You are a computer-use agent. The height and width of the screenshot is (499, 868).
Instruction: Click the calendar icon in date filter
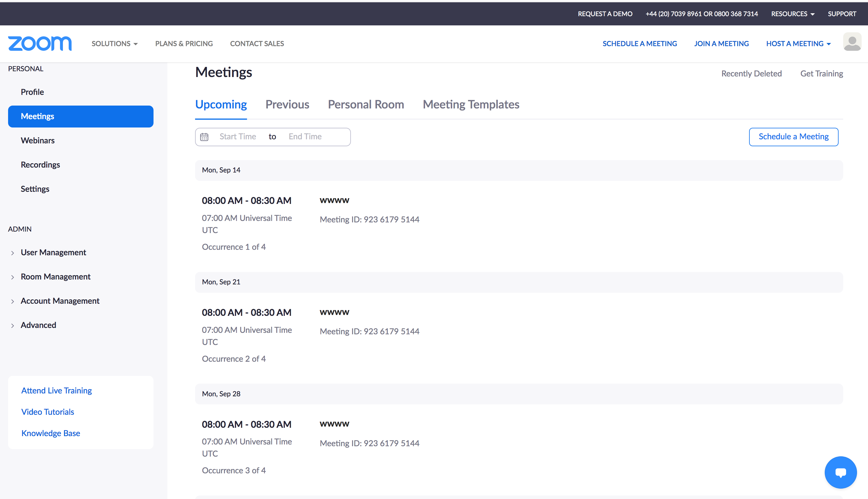pos(204,137)
